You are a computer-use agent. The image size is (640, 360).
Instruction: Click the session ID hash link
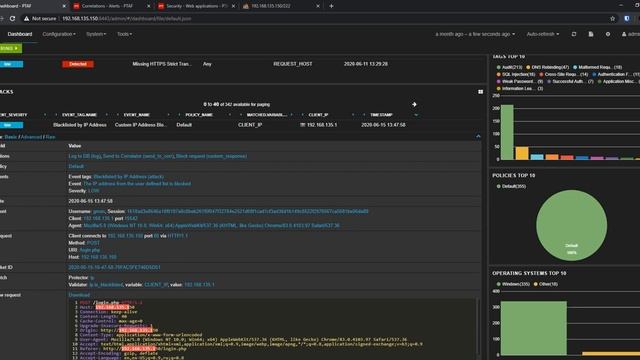click(248, 211)
